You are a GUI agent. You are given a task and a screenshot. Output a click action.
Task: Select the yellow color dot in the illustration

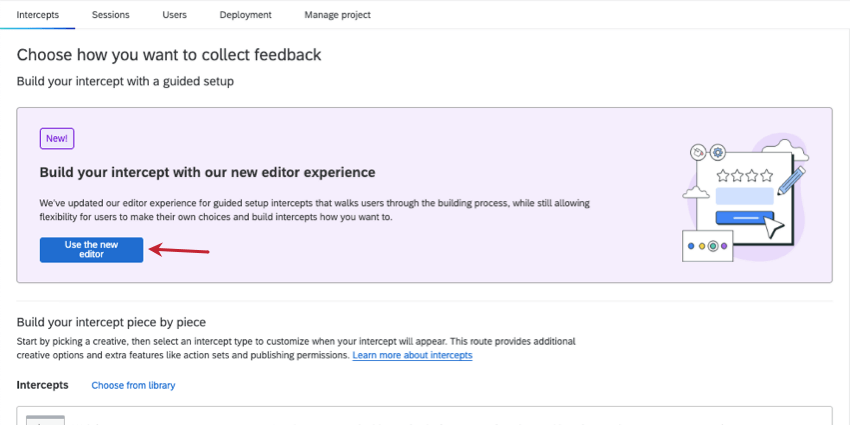(702, 245)
